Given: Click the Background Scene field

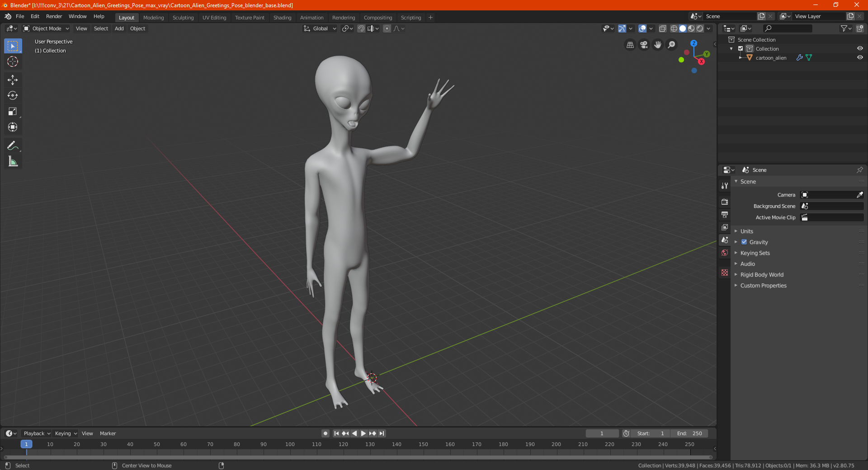Looking at the screenshot, I should 832,206.
